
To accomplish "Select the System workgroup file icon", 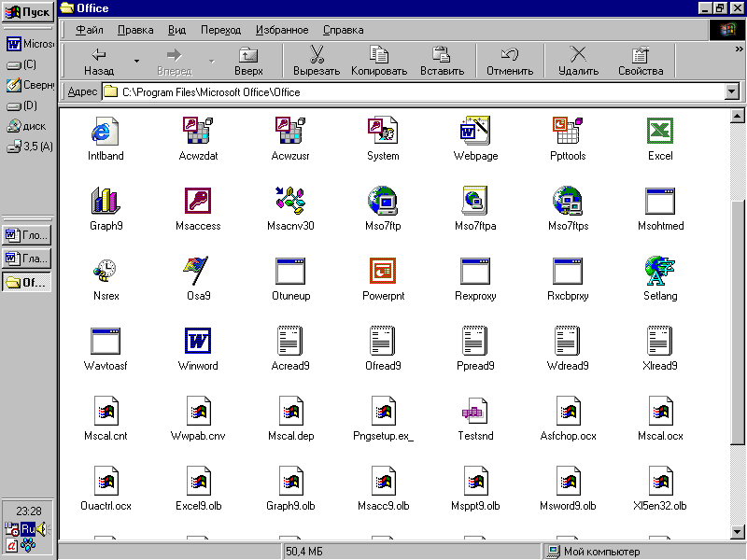I will pyautogui.click(x=383, y=131).
